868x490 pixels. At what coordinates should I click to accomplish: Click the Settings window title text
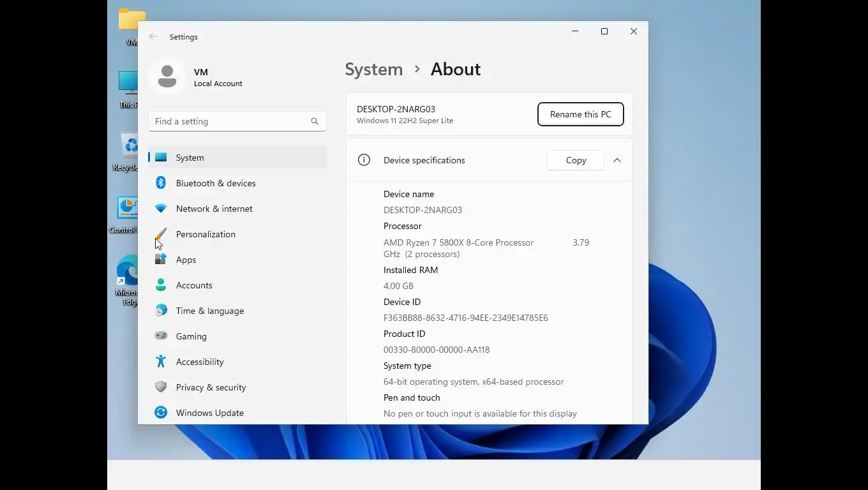coord(184,37)
